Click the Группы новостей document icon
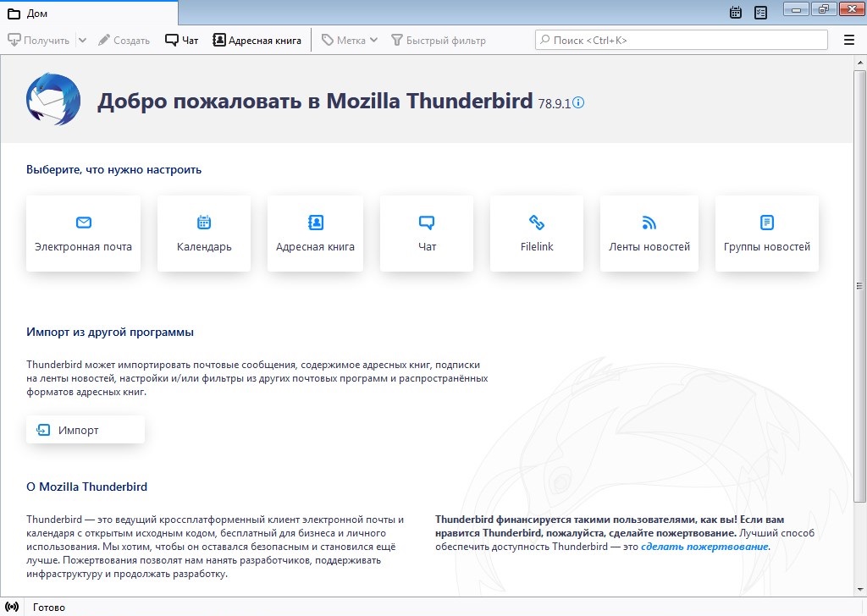The width and height of the screenshot is (867, 616). [x=767, y=223]
